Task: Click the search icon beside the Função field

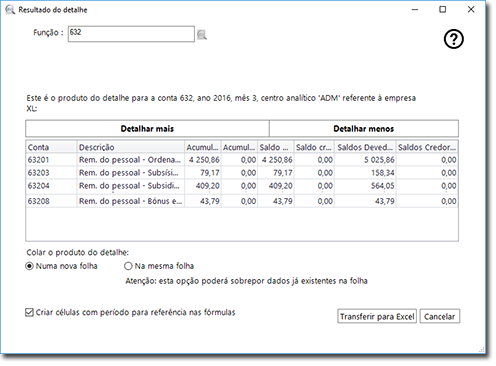Action: 201,35
